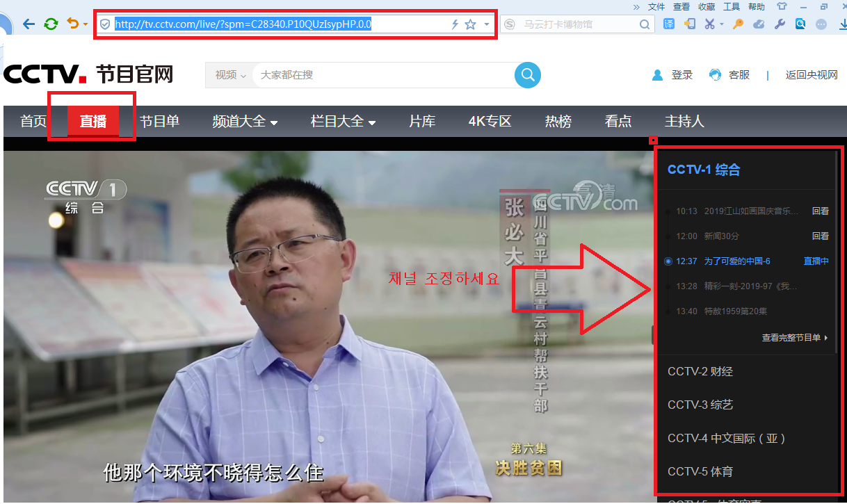
Task: Click the Sogou search engine icon
Action: click(x=510, y=24)
